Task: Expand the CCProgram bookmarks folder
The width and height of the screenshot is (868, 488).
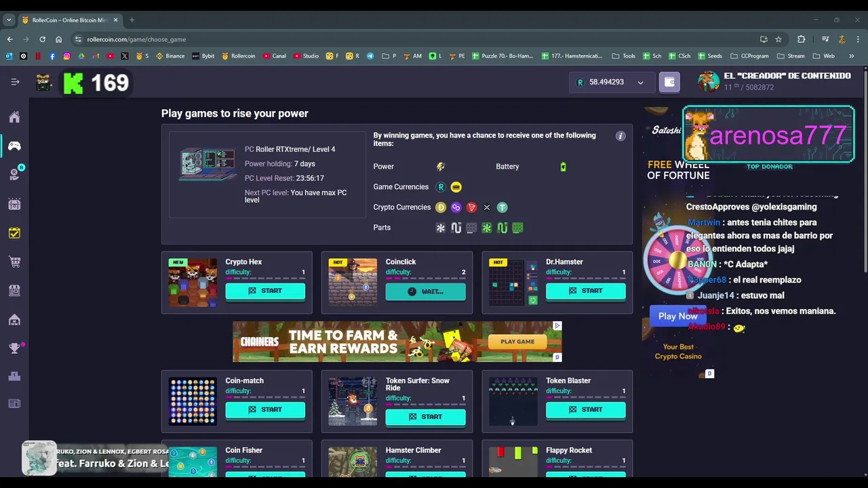Action: 749,56
